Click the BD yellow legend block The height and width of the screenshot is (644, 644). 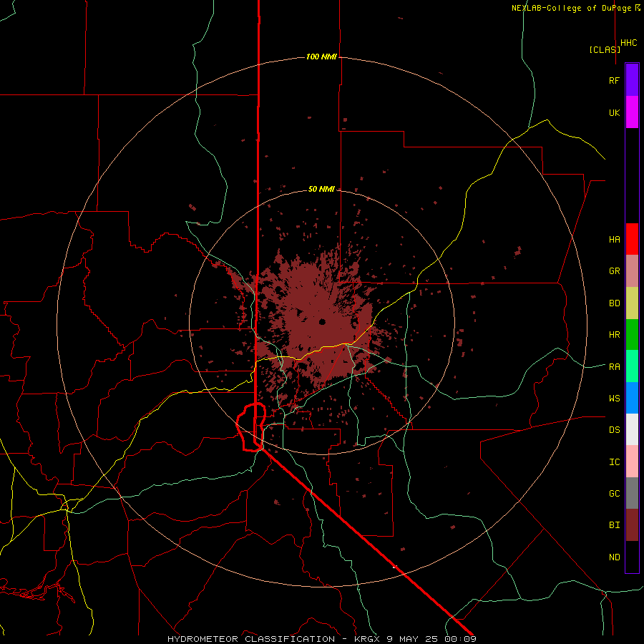pyautogui.click(x=632, y=303)
